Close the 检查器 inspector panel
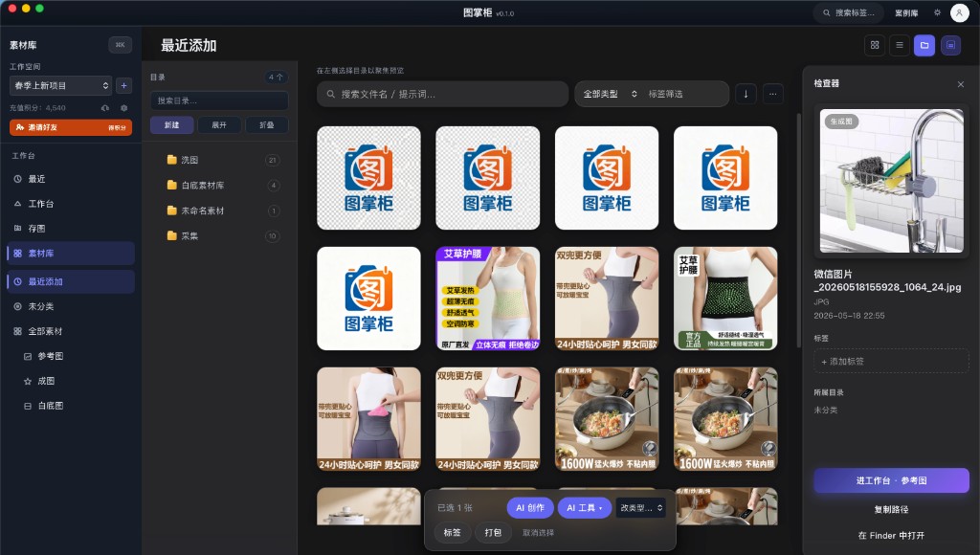Screen dimensions: 980x555 [961, 84]
